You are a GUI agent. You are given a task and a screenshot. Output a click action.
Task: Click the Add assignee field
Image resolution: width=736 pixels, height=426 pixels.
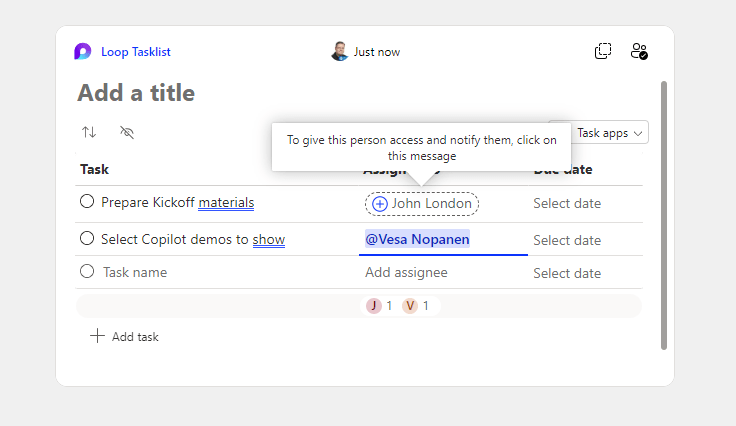point(406,273)
